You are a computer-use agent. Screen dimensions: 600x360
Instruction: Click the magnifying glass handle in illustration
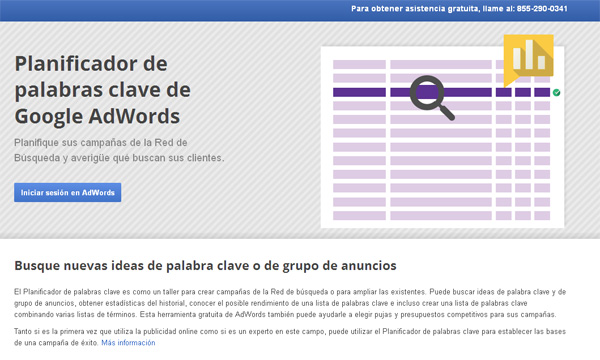click(446, 112)
